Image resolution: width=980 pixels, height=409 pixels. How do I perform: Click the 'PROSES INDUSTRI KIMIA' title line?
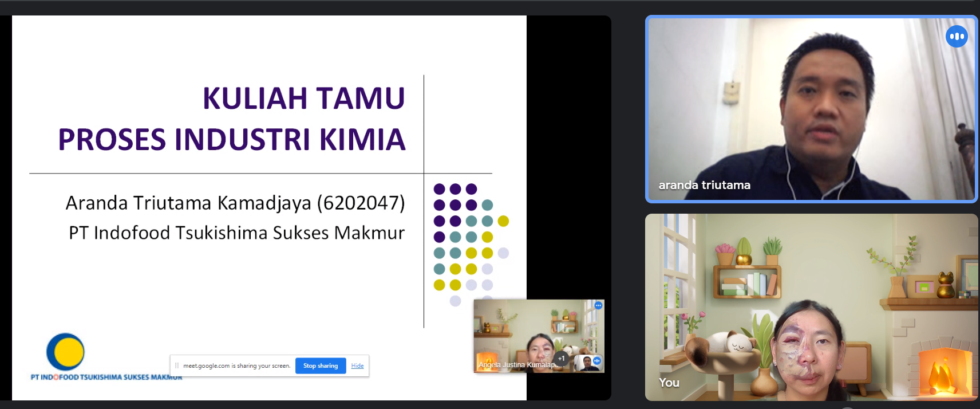pyautogui.click(x=232, y=140)
